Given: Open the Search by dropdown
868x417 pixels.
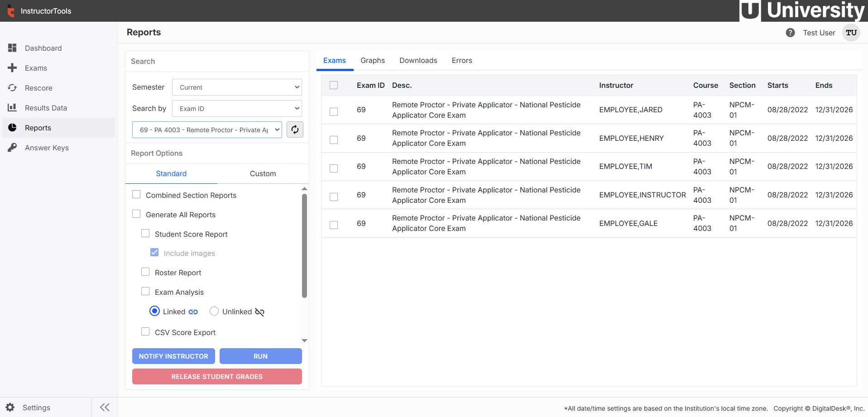Looking at the screenshot, I should (x=236, y=108).
